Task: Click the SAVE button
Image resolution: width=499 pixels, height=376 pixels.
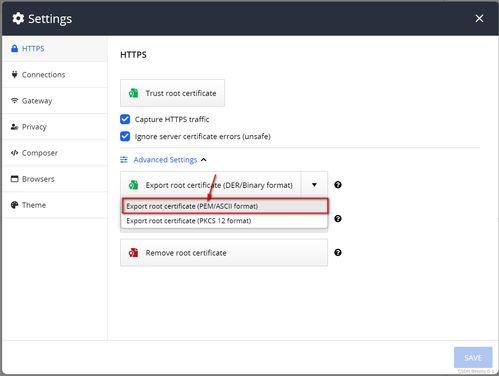Action: [x=473, y=357]
